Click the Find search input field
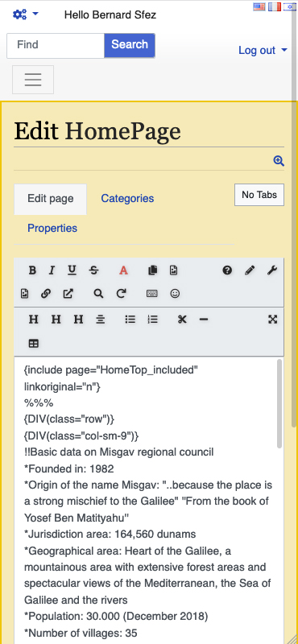The image size is (298, 644). point(56,45)
